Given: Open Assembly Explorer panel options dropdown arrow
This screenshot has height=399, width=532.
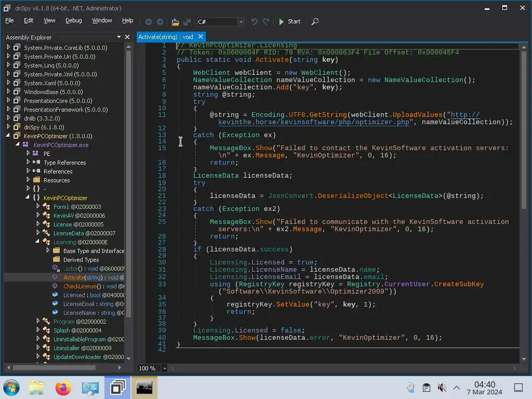Looking at the screenshot, I should pos(119,37).
